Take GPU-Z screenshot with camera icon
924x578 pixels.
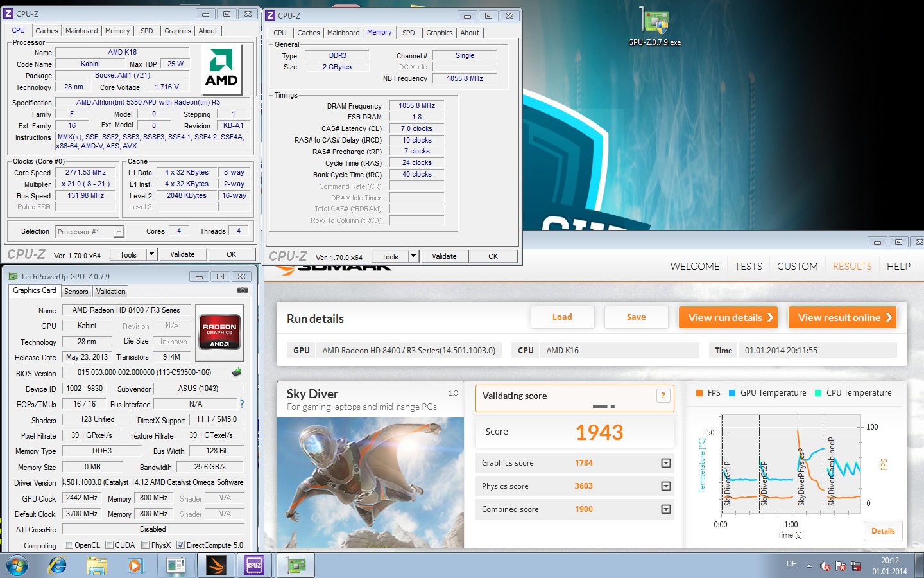(243, 290)
